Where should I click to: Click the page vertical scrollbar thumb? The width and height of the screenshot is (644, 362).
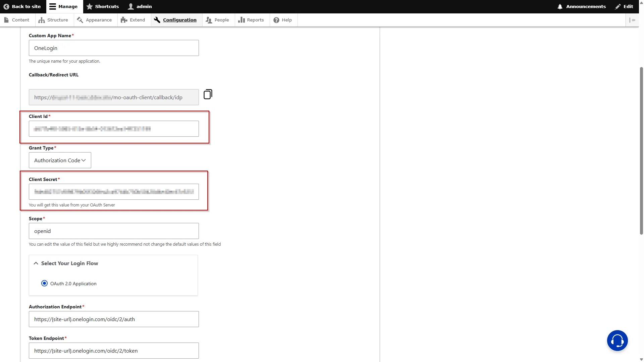(x=641, y=150)
